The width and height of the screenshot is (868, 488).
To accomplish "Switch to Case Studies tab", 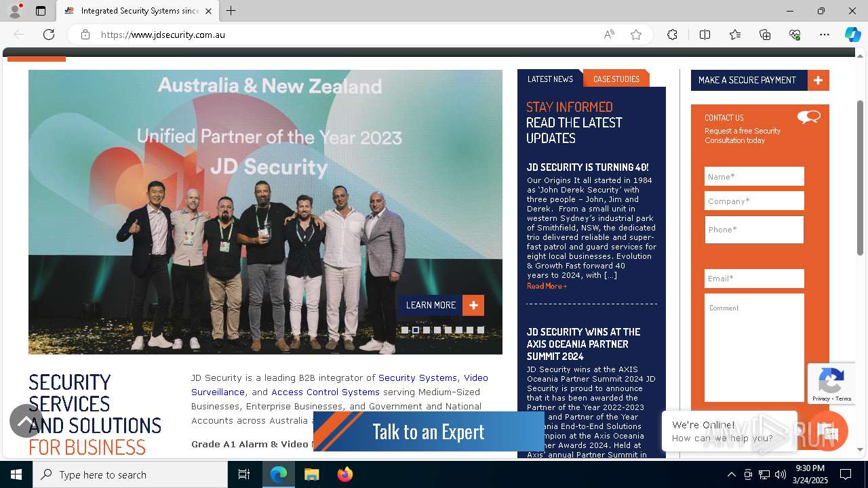I will coord(616,79).
